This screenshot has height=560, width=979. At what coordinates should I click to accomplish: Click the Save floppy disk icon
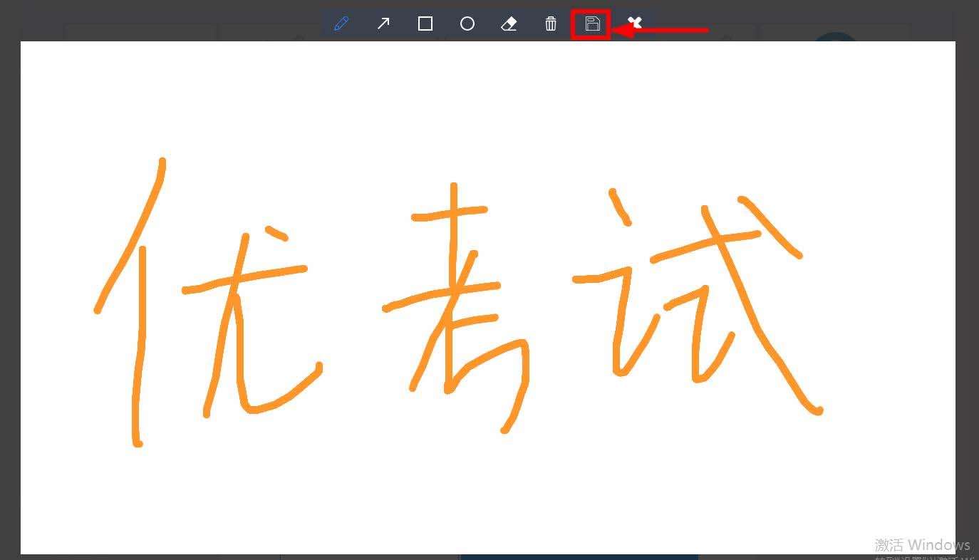pos(591,23)
